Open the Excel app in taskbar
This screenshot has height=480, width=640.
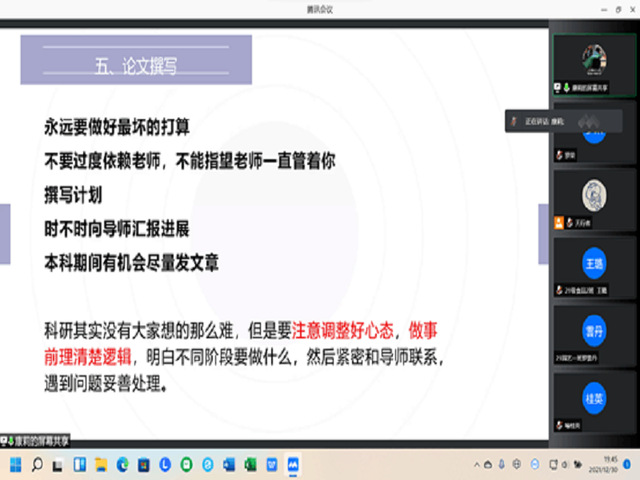point(250,464)
